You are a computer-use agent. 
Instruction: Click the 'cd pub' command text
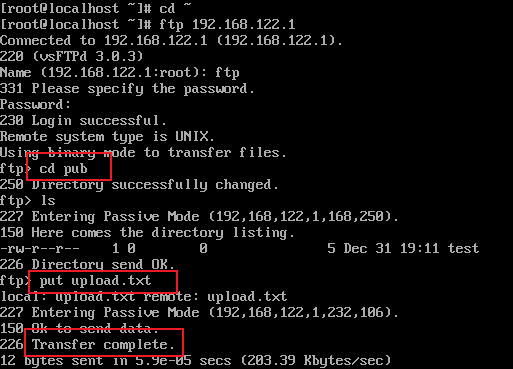(x=63, y=169)
